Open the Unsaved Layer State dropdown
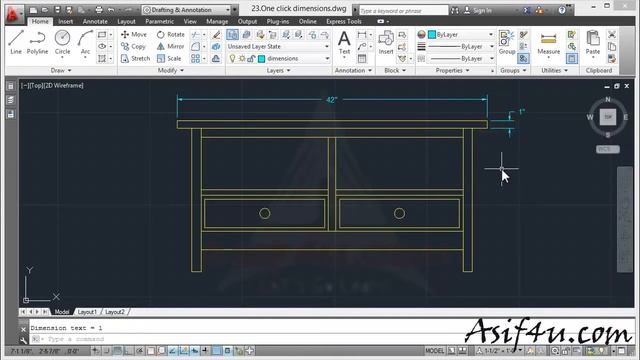The image size is (640, 360). 278,47
